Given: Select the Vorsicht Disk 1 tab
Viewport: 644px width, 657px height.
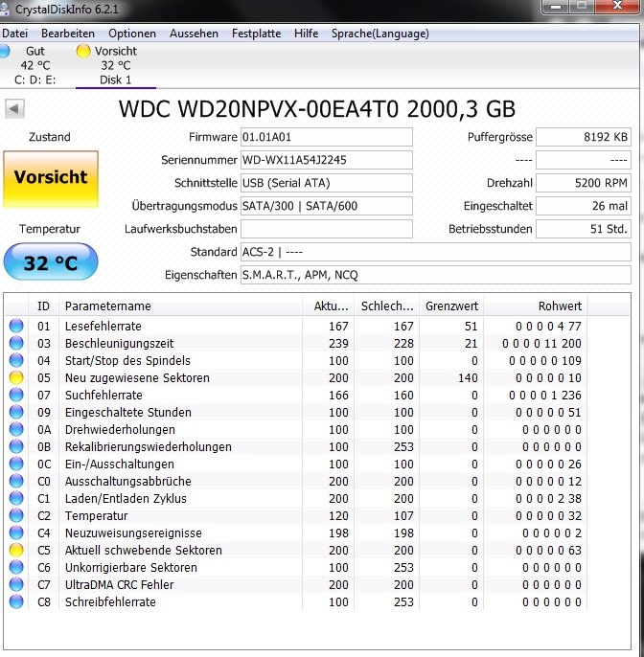Looking at the screenshot, I should (x=116, y=65).
